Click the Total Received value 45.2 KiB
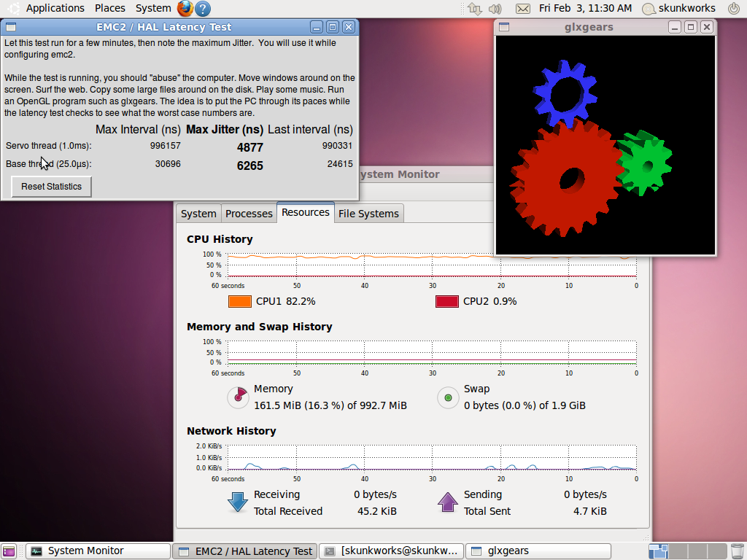Image resolution: width=747 pixels, height=560 pixels. point(377,511)
